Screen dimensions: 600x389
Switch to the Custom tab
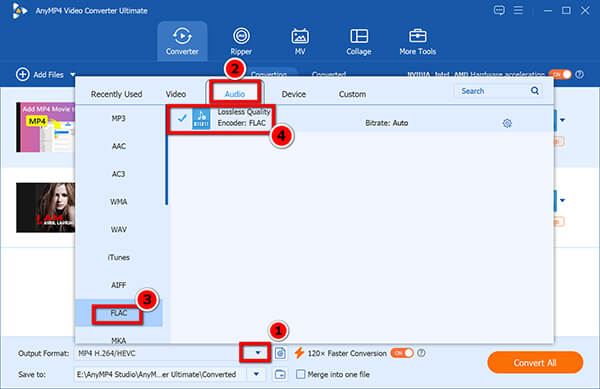click(352, 94)
